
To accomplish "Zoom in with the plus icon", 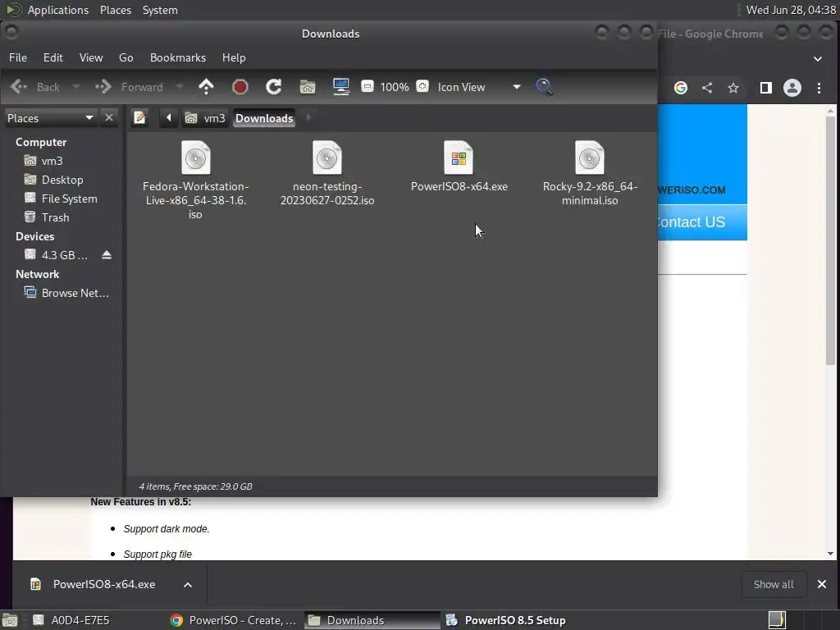I will (422, 86).
